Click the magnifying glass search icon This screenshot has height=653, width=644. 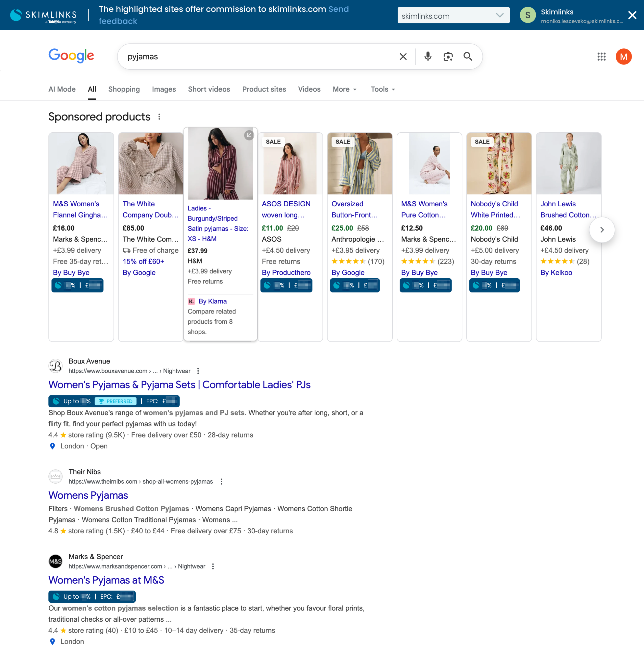click(x=468, y=56)
